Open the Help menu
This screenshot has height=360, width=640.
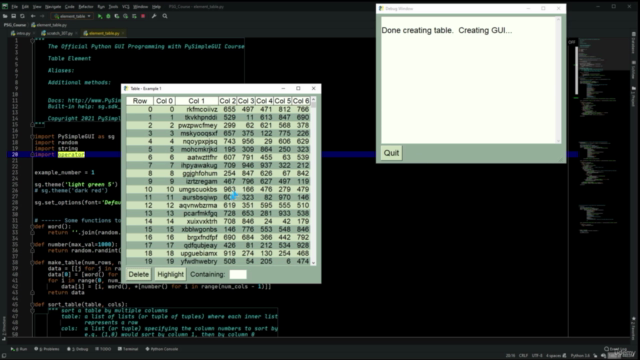click(x=156, y=7)
